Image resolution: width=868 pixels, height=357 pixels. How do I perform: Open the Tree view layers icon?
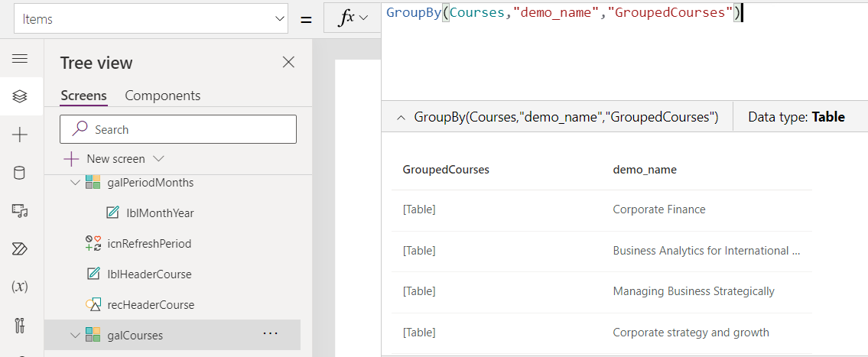point(20,96)
